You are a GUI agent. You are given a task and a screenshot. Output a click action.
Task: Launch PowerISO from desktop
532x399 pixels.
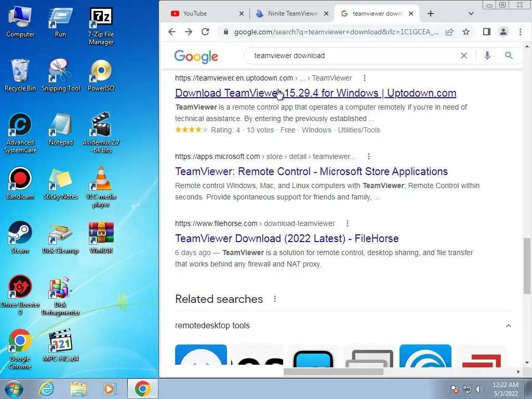pos(101,75)
